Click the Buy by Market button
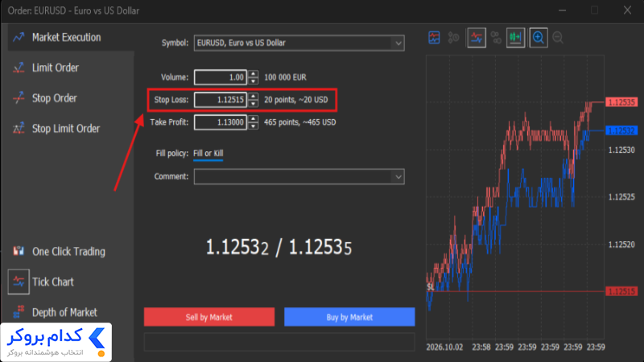The image size is (644, 362). (x=349, y=317)
